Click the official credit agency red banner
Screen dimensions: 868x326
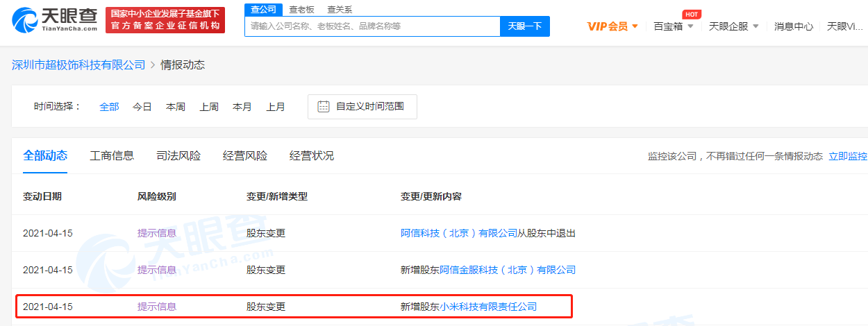point(165,20)
